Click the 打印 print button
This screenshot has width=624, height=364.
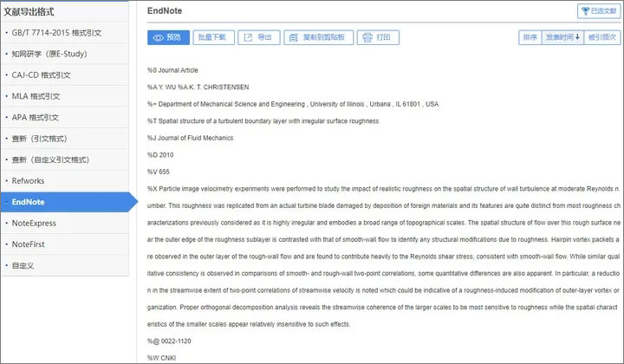(378, 37)
